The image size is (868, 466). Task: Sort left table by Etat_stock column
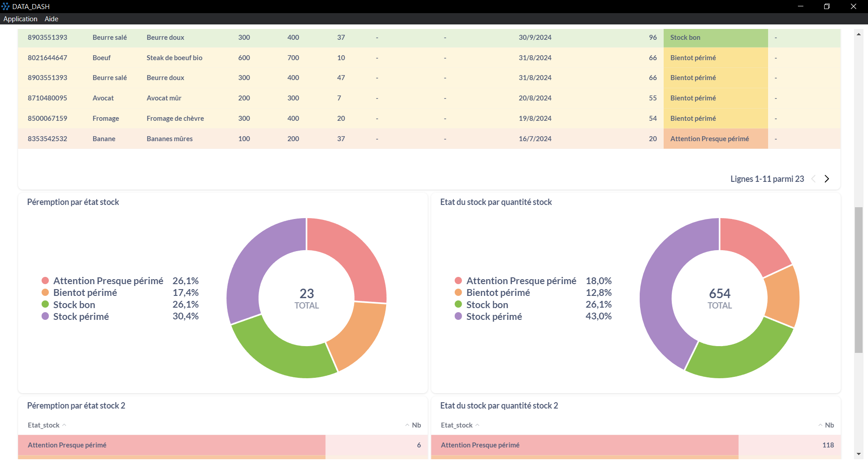pos(44,425)
